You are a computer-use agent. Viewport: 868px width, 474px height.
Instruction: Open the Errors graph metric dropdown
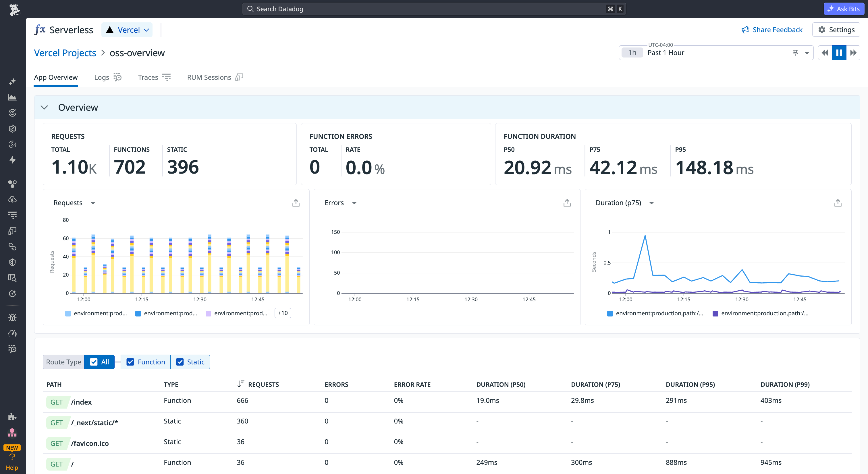[354, 203]
